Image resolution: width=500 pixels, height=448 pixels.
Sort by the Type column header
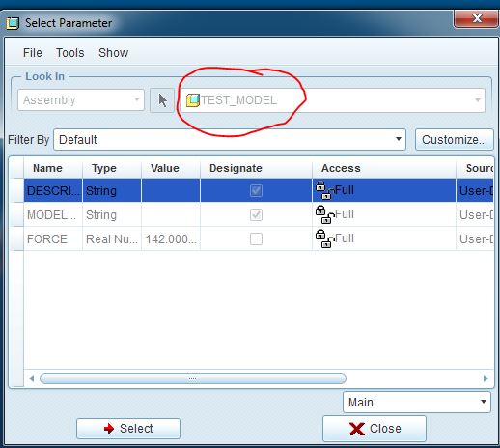pyautogui.click(x=112, y=168)
